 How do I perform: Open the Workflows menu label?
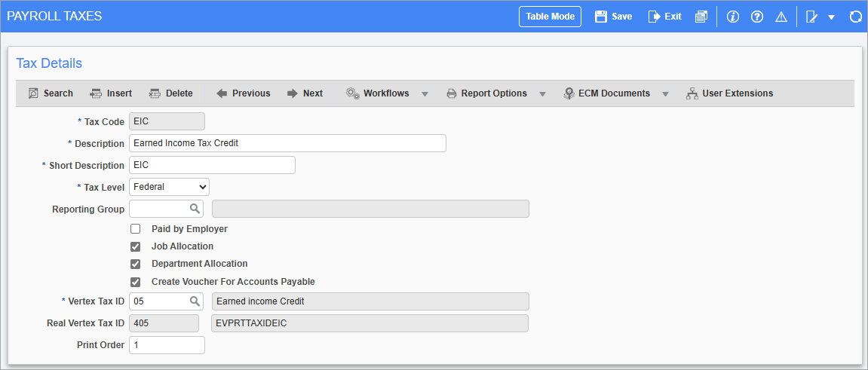386,93
